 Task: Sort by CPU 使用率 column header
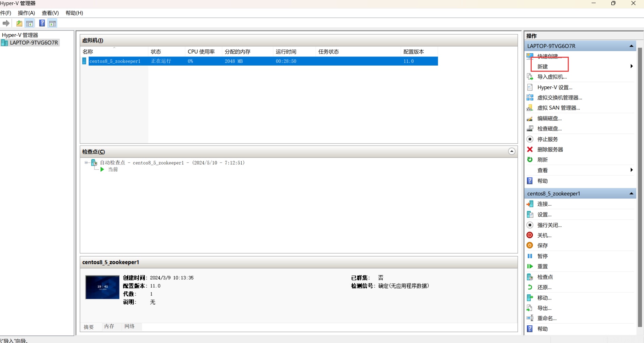pyautogui.click(x=203, y=52)
